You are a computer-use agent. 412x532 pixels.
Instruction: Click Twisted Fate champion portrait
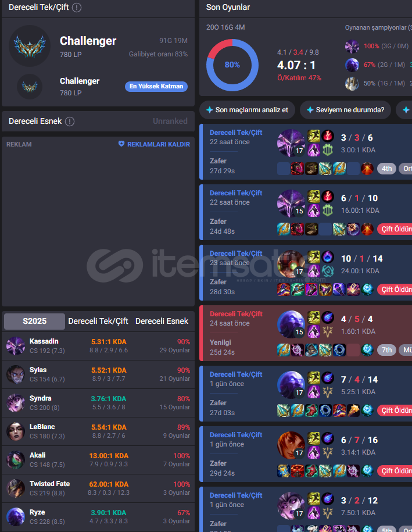tap(16, 488)
